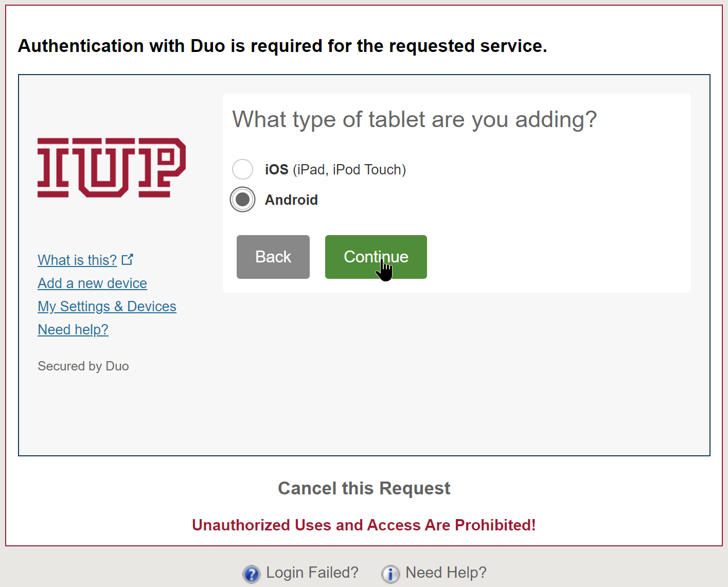Open the What is this? link
Screen dimensions: 728x587
click(77, 260)
